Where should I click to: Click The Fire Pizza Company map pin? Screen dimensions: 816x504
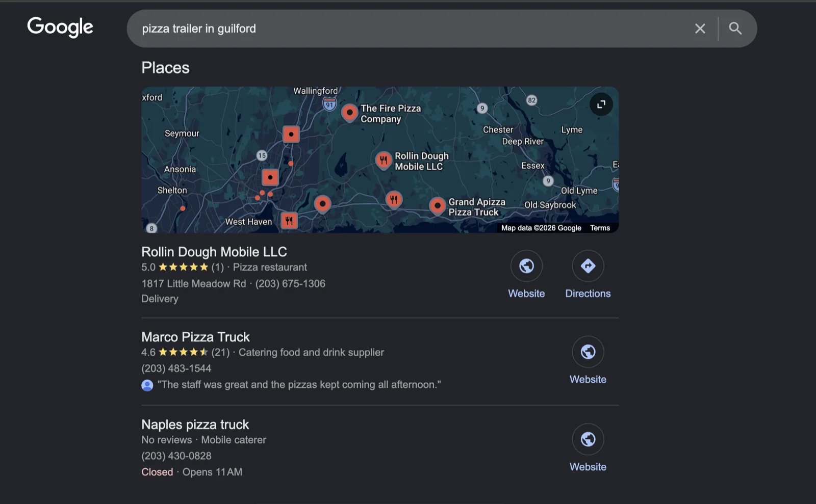pos(349,113)
